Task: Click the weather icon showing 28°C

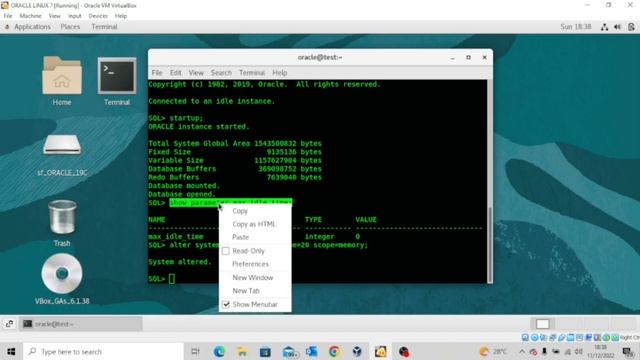Action: pyautogui.click(x=484, y=351)
